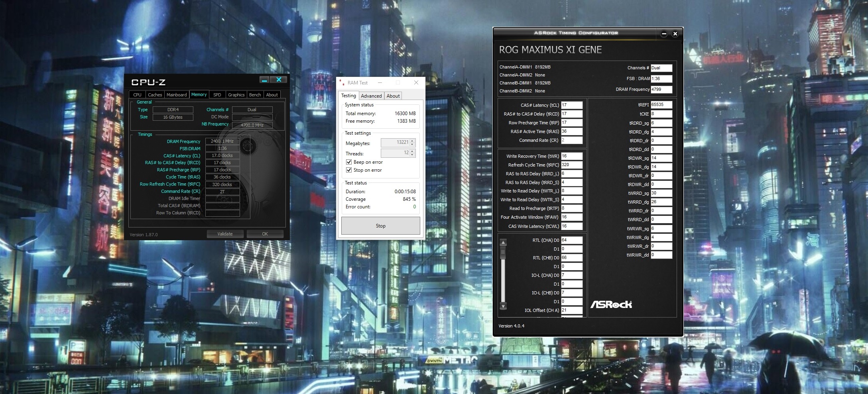This screenshot has height=394, width=868.
Task: Select the FSB : DRAM field in ASRock
Action: tap(661, 79)
